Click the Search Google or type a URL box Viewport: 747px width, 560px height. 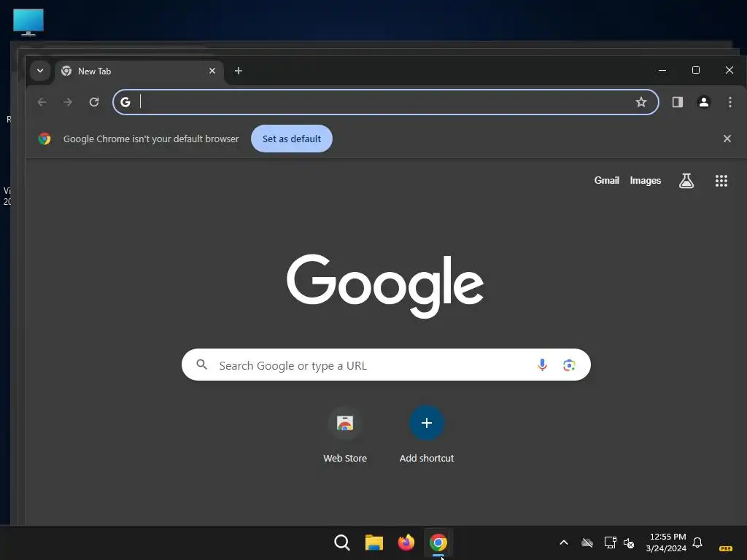point(386,365)
